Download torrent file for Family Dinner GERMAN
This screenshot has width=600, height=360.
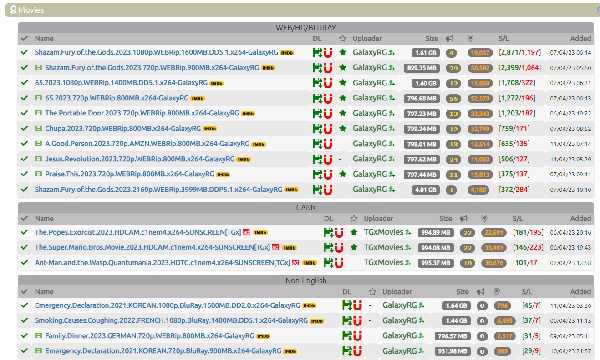coord(347,336)
